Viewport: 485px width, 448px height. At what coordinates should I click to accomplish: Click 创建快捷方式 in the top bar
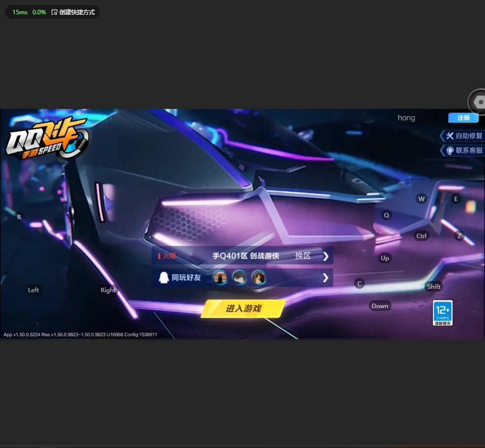[77, 12]
